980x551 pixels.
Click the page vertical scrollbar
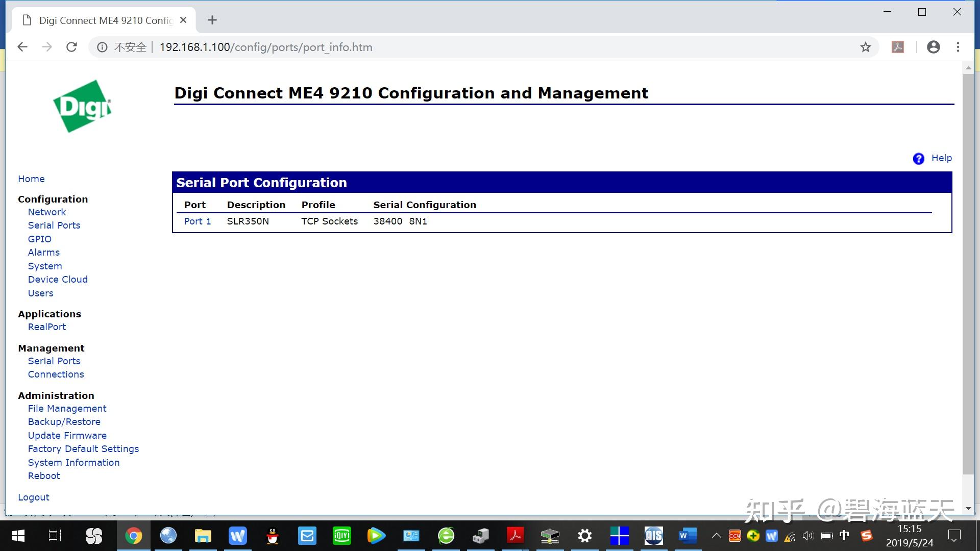pos(968,275)
